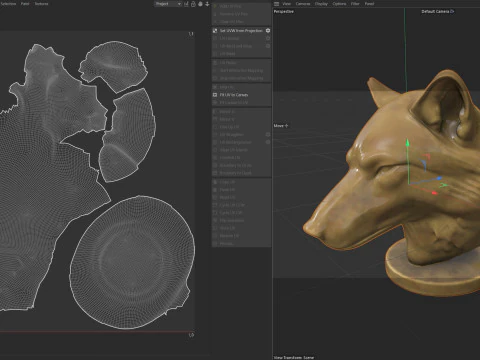
Task: Click the Move tool label in viewport
Action: pos(281,126)
